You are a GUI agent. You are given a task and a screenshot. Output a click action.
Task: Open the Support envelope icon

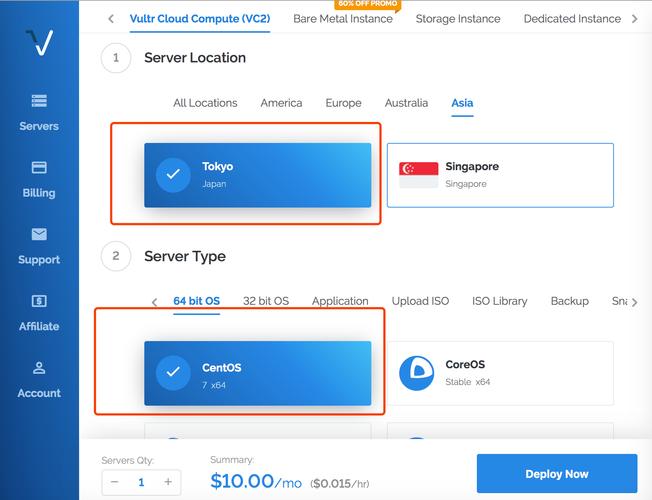(x=39, y=234)
